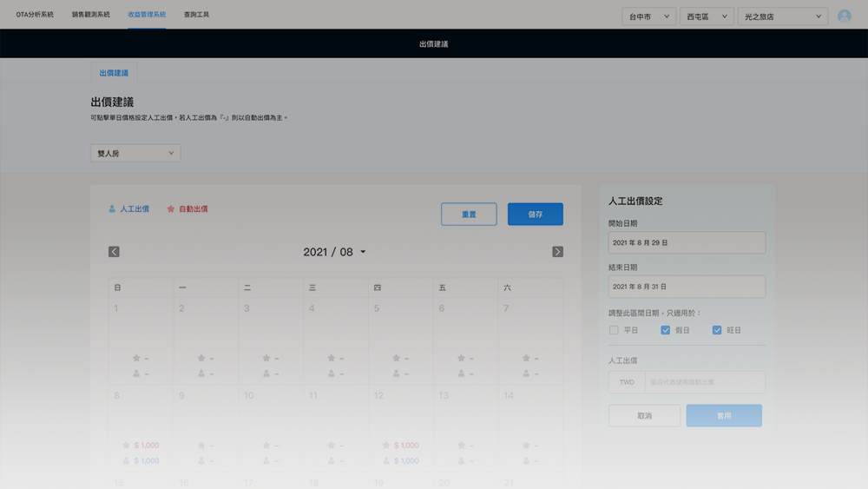Click the star icon on August 8

coord(126,446)
